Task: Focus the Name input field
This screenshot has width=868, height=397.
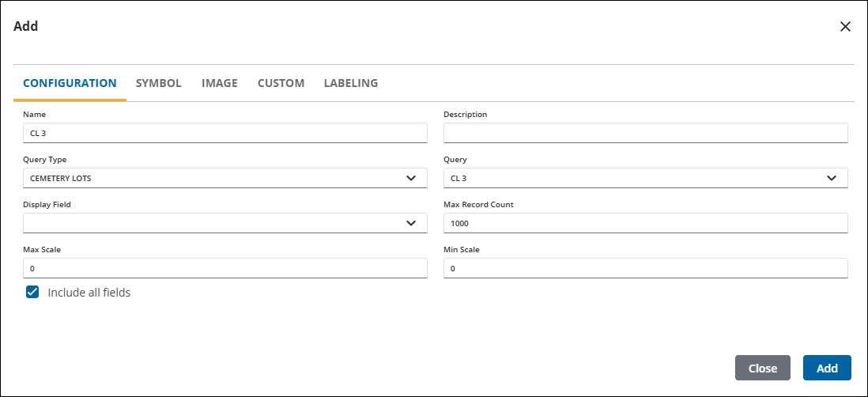Action: [x=225, y=133]
